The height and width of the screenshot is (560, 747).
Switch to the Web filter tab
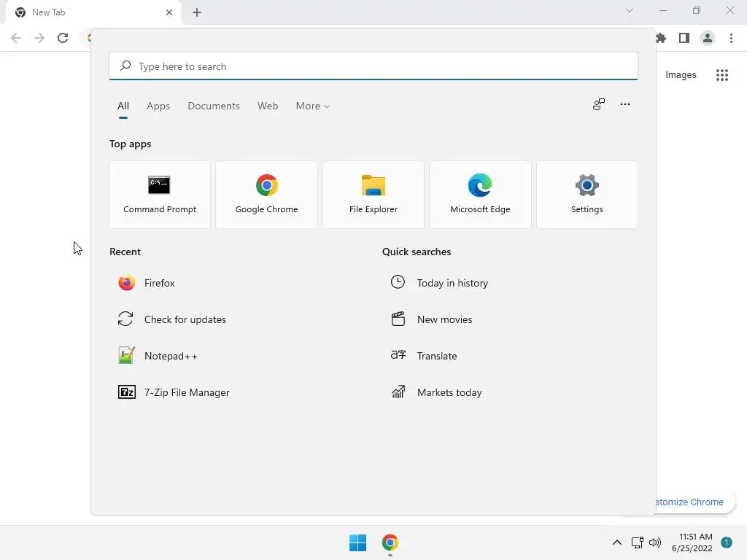click(x=268, y=106)
